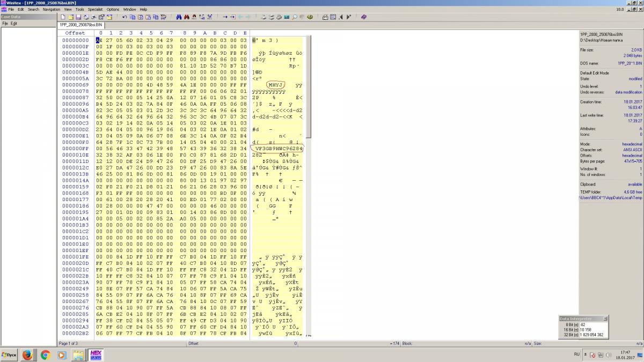Click the Back navigation arrow in the toolbar
The width and height of the screenshot is (644, 362).
[240, 17]
